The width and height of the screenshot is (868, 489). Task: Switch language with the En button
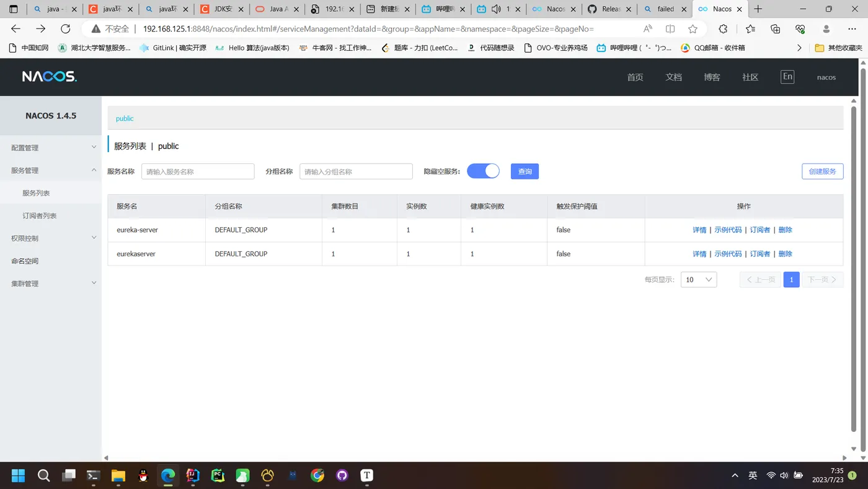(x=787, y=77)
